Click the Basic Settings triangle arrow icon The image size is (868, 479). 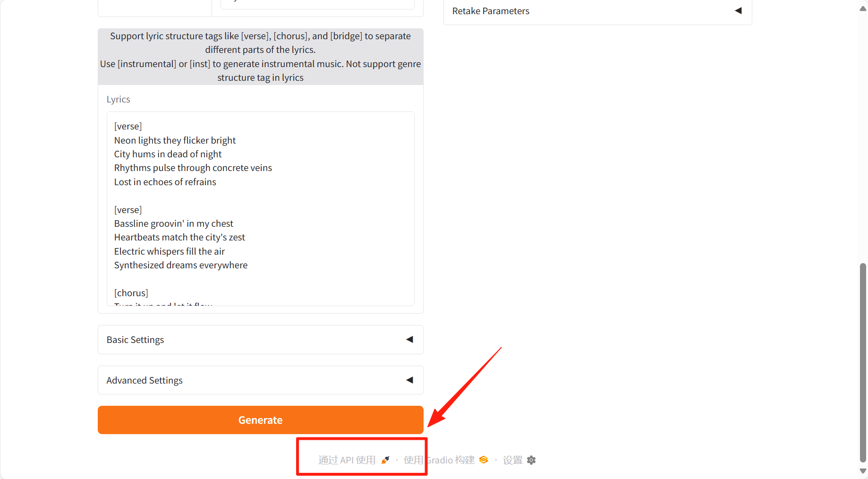(409, 340)
